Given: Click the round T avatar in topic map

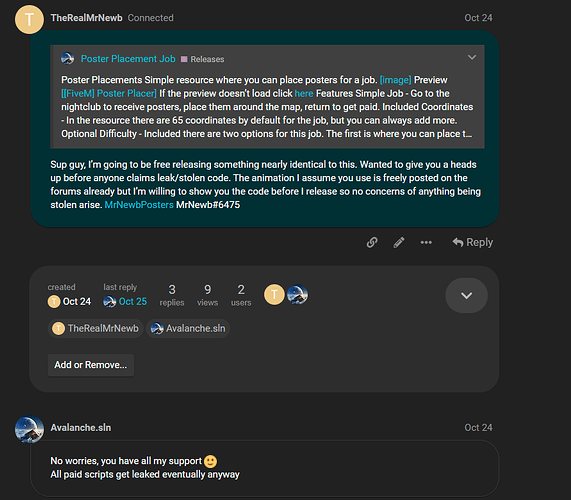Looking at the screenshot, I should pyautogui.click(x=274, y=294).
